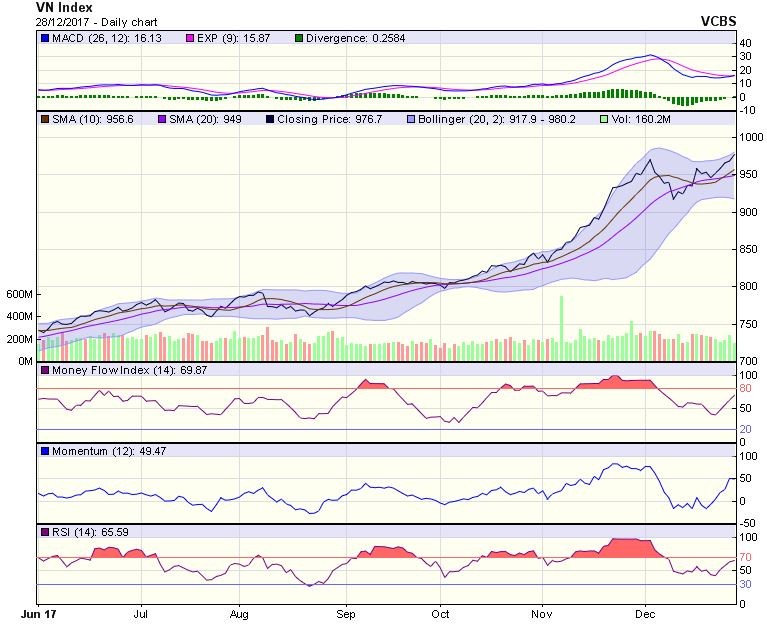The height and width of the screenshot is (625, 767).
Task: Click the purple SMA (20) legend swatch
Action: pyautogui.click(x=161, y=120)
